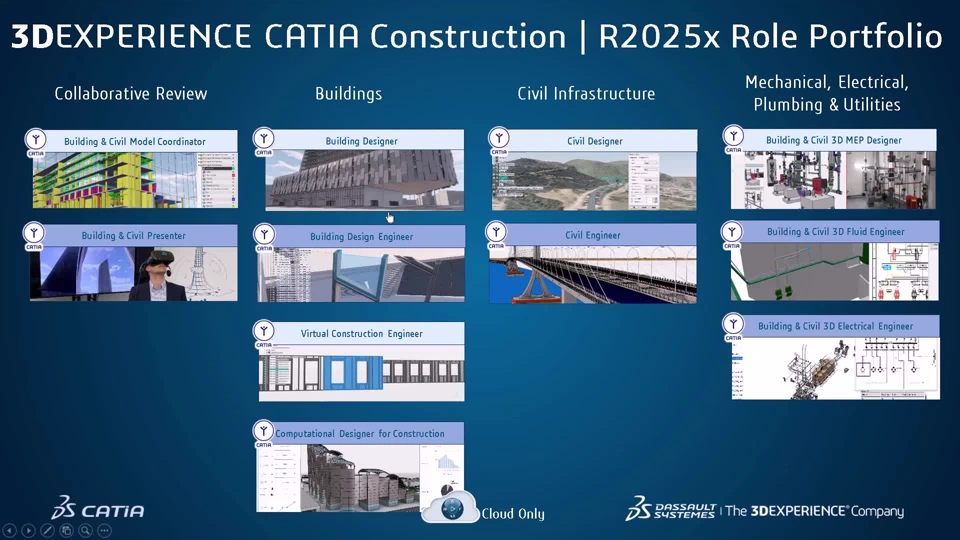Select the Civil Engineer title
Viewport: 960px width, 540px height.
(x=593, y=235)
